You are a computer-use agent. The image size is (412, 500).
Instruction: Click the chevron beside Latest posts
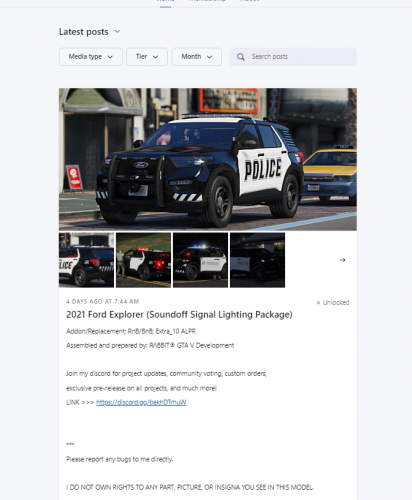[117, 32]
